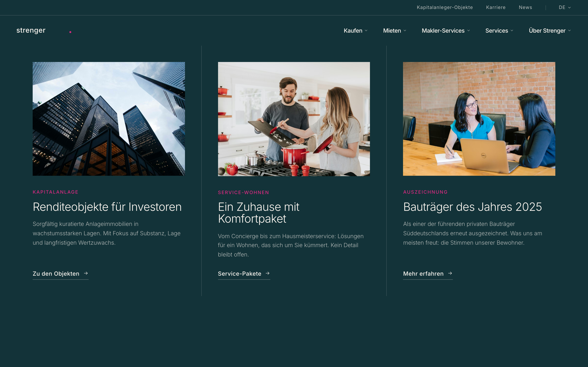Click the Ein Zuhause mit Komfortpaket heading
The height and width of the screenshot is (367, 588).
258,213
